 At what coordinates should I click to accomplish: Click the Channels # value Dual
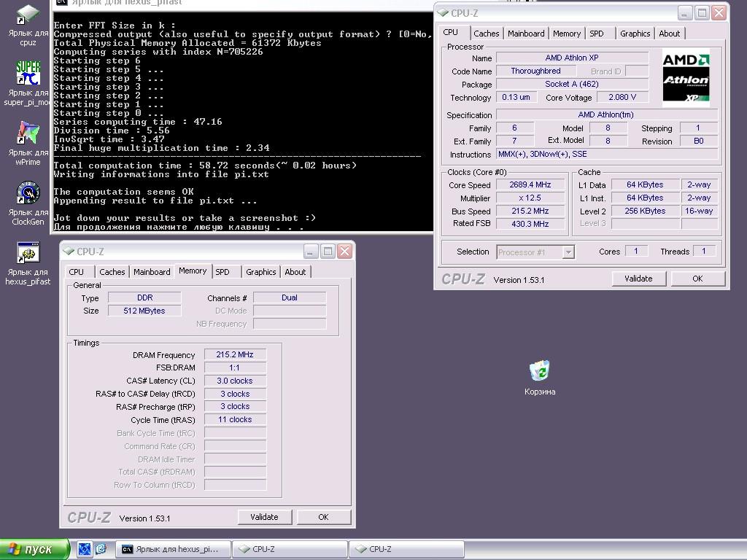pyautogui.click(x=290, y=297)
